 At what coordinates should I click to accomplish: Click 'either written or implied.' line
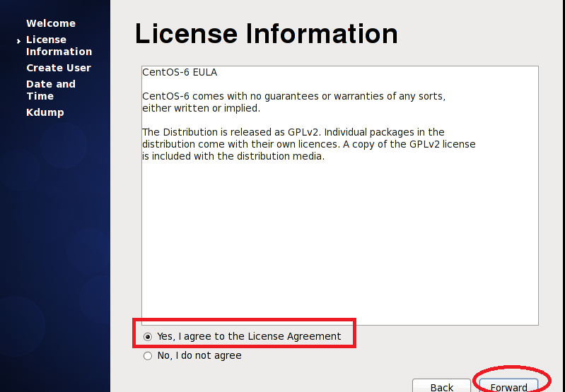(x=201, y=108)
